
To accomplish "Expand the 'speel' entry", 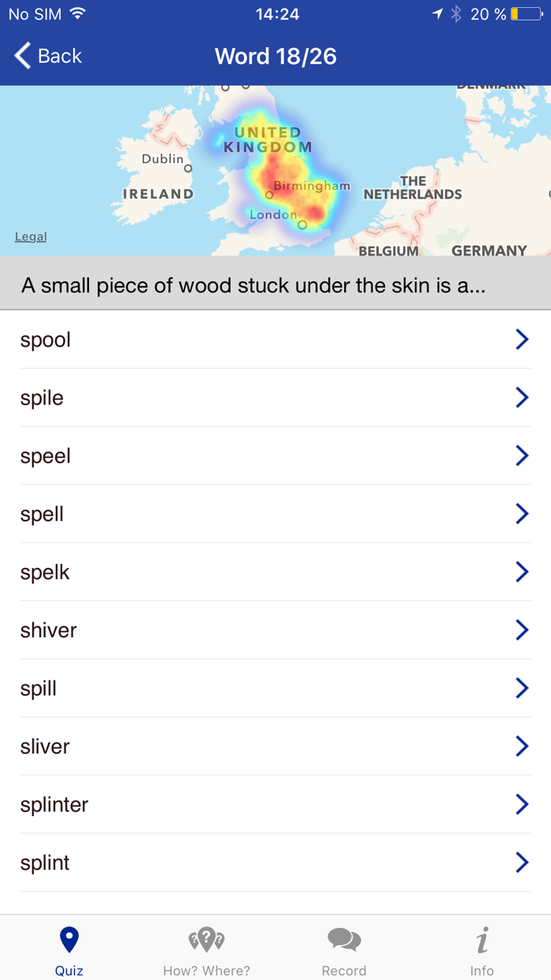I will (x=522, y=455).
